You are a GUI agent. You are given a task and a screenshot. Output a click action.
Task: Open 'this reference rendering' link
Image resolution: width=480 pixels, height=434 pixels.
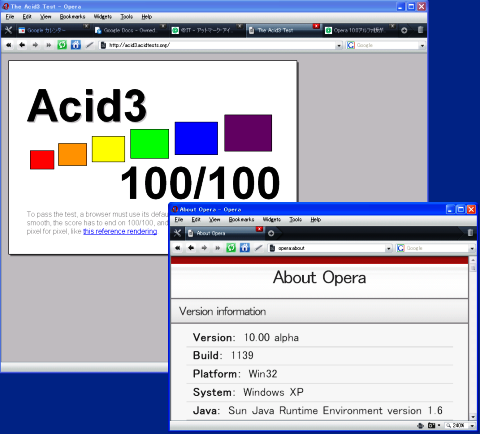point(120,231)
